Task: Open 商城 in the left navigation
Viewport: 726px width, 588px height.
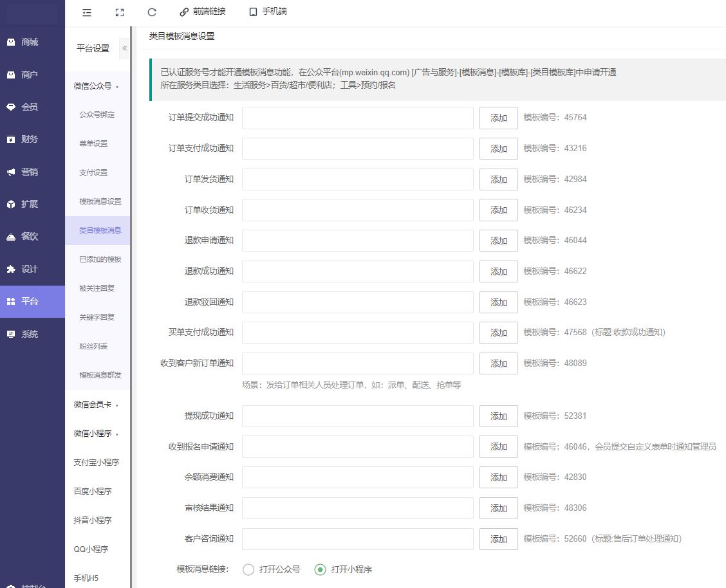Action: point(30,42)
